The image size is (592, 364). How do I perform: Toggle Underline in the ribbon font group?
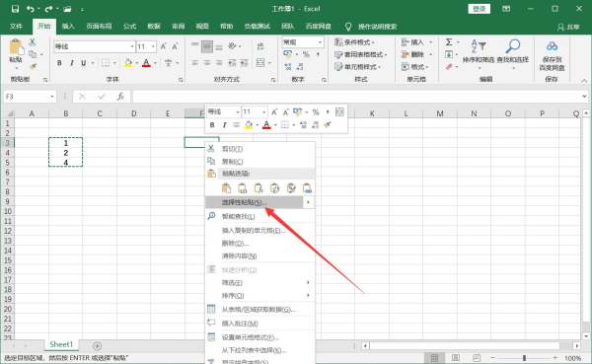84,63
